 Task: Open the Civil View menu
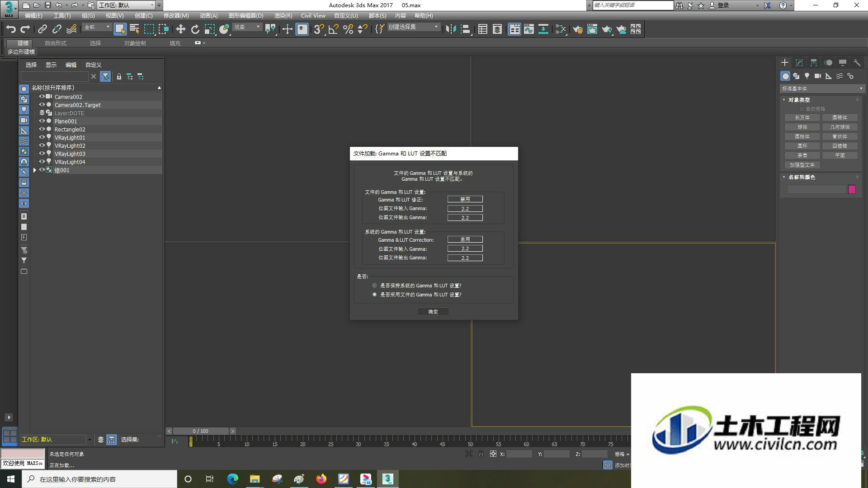[313, 16]
